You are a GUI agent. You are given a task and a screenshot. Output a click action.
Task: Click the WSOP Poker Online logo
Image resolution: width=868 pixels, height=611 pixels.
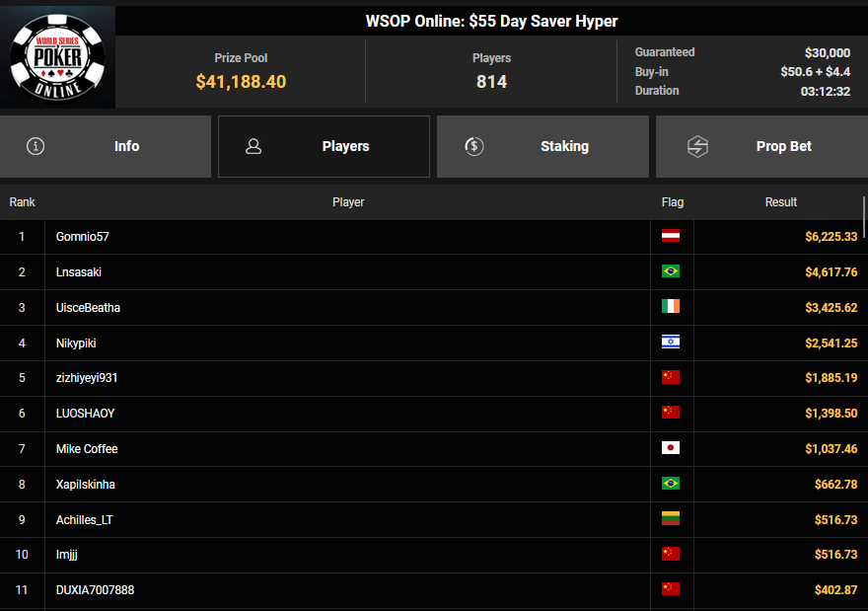pyautogui.click(x=57, y=55)
